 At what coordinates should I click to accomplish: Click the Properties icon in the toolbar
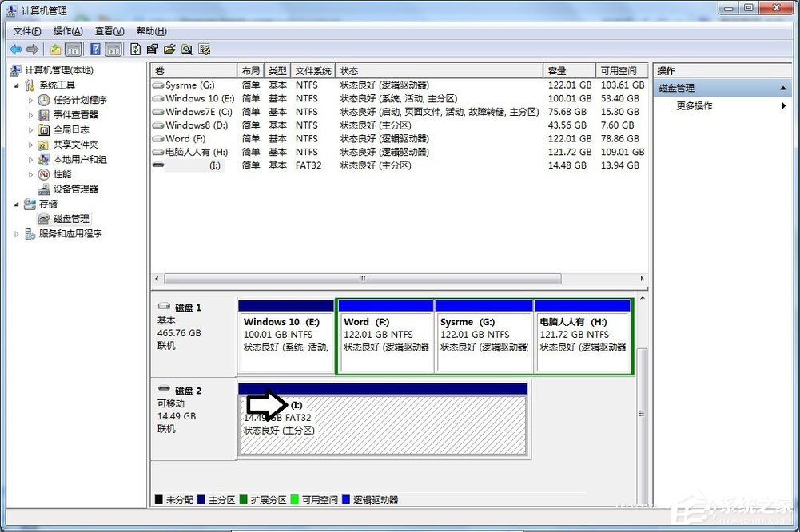pyautogui.click(x=151, y=49)
